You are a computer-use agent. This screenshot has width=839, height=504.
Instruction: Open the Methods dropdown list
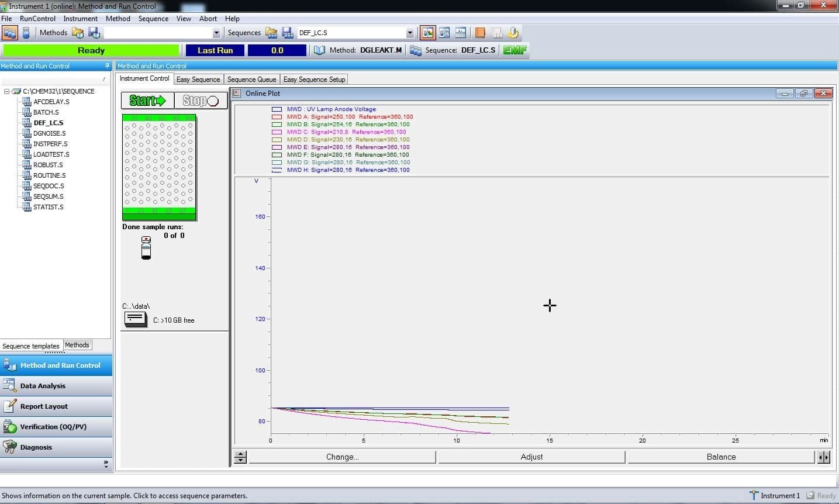216,33
